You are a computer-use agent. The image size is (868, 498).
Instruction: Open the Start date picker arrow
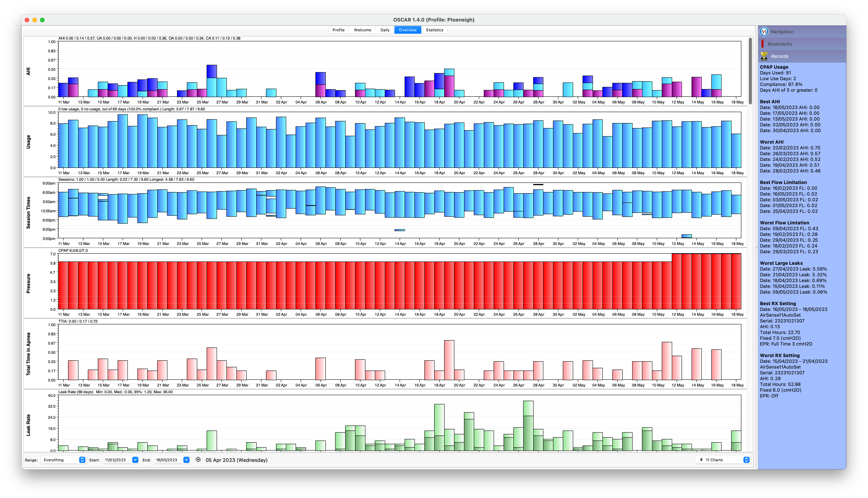click(135, 460)
